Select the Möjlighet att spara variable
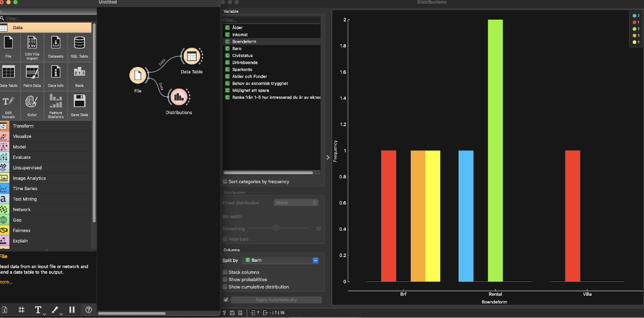The image size is (644, 318). (x=271, y=91)
